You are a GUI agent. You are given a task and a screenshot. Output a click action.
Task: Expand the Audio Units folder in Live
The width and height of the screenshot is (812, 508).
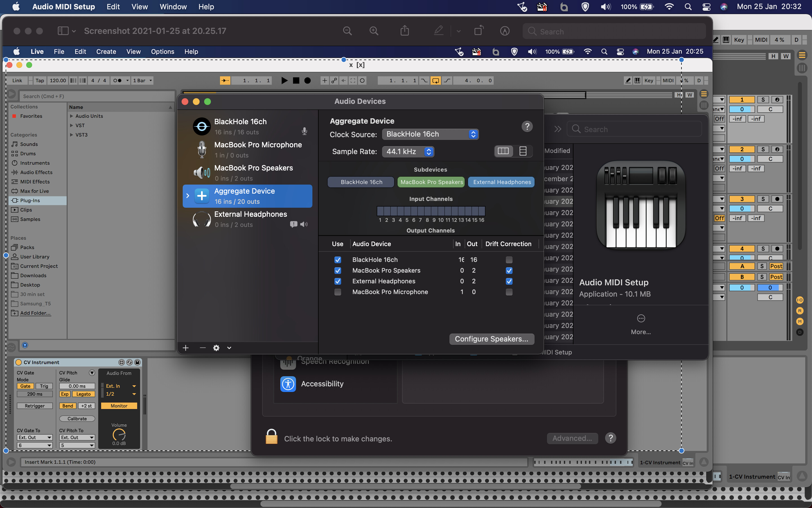[x=71, y=116]
